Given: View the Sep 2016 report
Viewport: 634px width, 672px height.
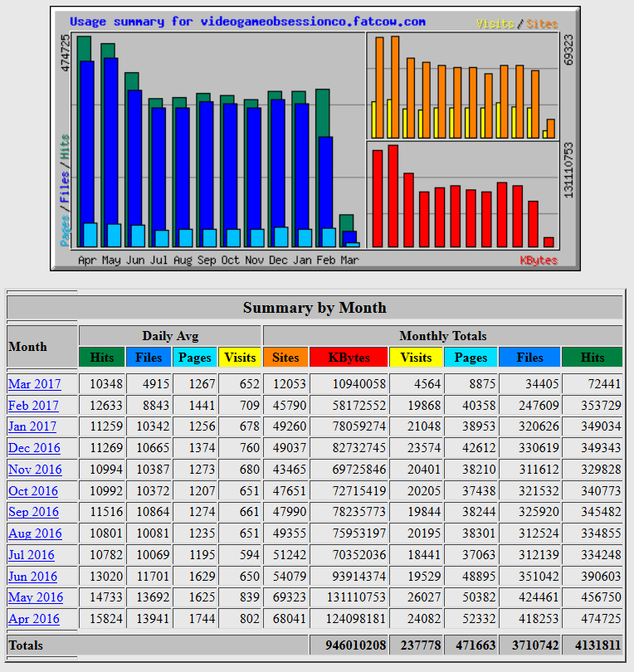Looking at the screenshot, I should coord(34,512).
